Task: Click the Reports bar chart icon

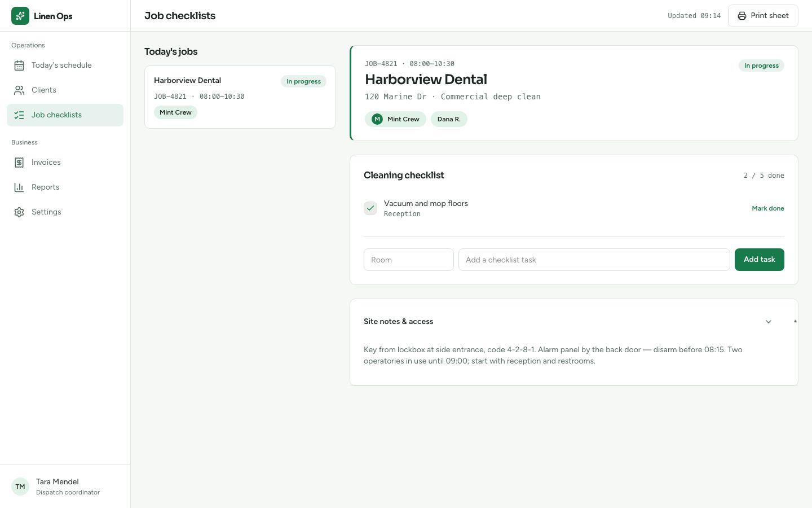Action: pos(19,187)
